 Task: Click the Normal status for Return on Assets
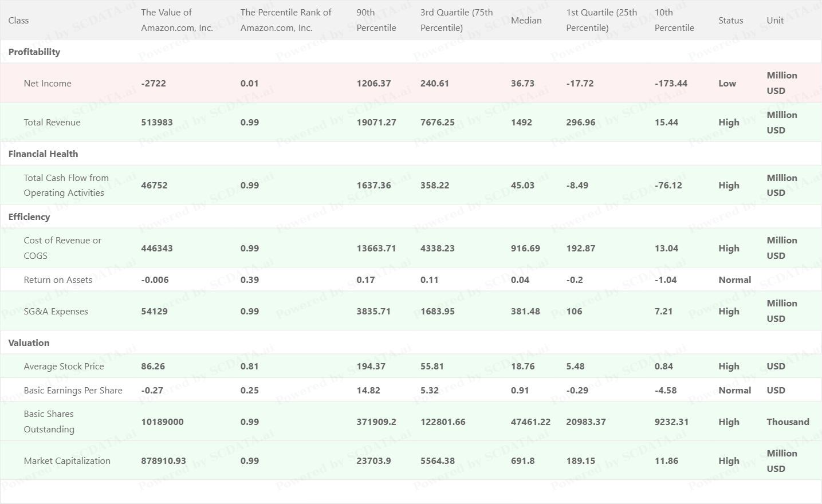click(734, 279)
